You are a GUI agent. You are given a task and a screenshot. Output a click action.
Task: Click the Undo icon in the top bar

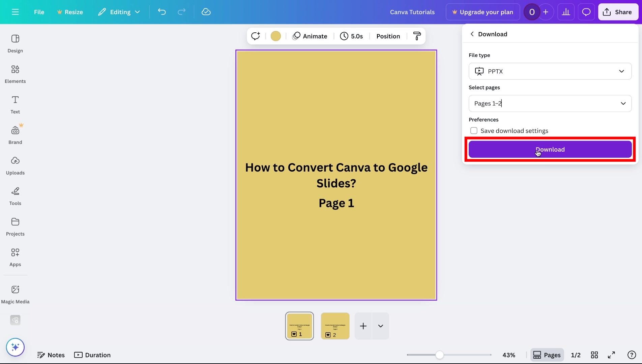click(x=162, y=12)
